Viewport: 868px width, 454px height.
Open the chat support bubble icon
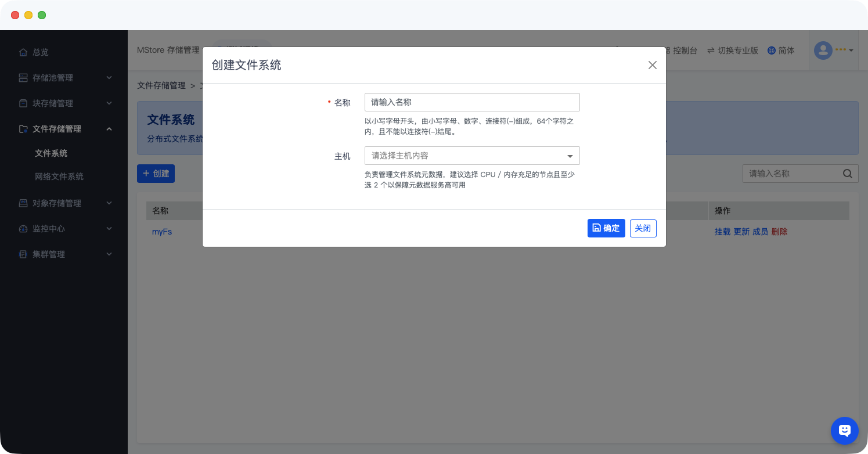(x=844, y=430)
